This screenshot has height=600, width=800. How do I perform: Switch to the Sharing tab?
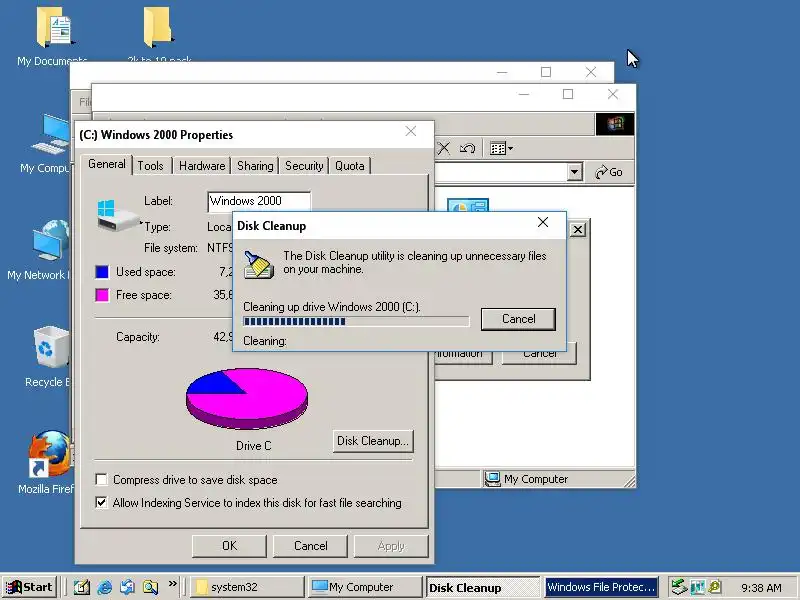255,166
